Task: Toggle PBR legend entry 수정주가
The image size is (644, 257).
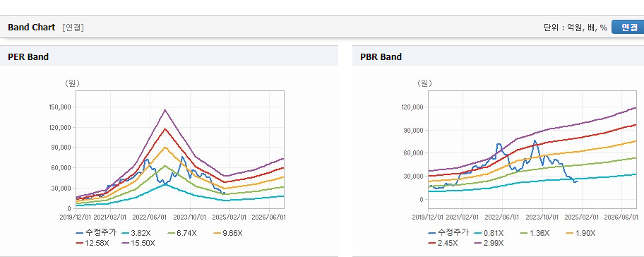Action: coord(448,233)
